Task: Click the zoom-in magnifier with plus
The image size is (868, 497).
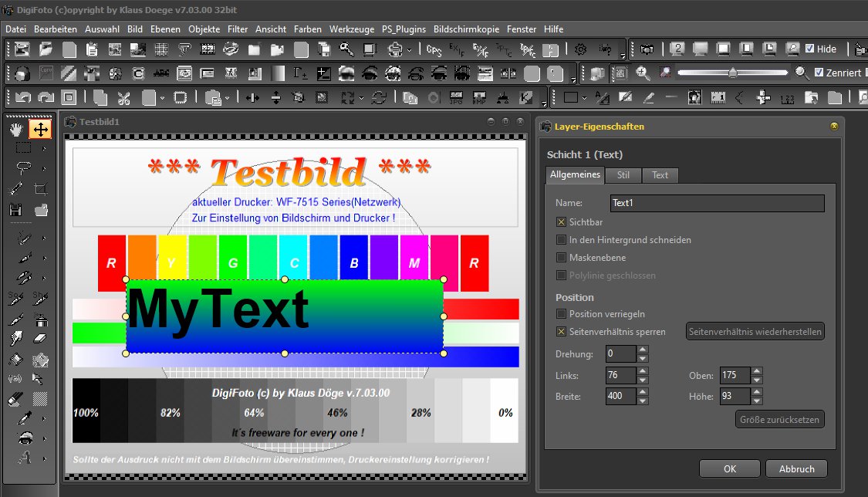Action: (643, 73)
